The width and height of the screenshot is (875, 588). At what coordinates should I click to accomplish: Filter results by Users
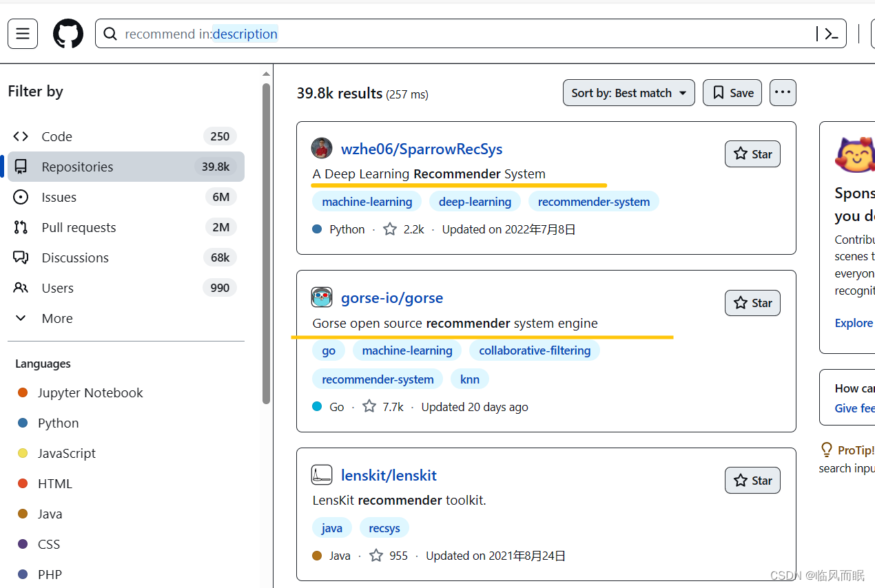point(125,288)
